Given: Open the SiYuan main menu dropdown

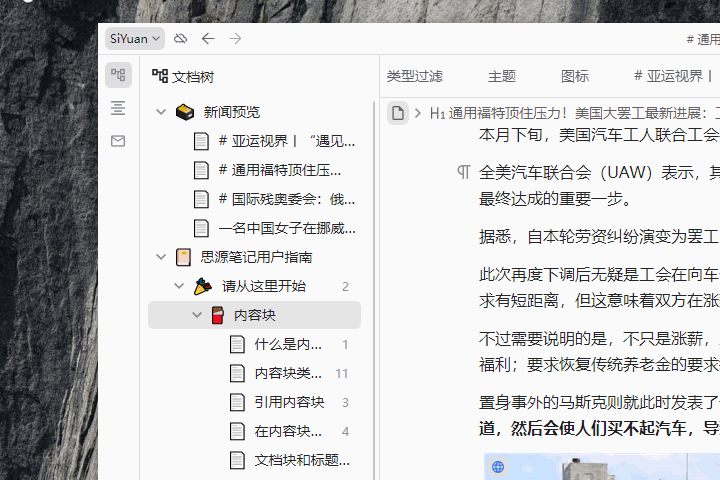Looking at the screenshot, I should 135,39.
